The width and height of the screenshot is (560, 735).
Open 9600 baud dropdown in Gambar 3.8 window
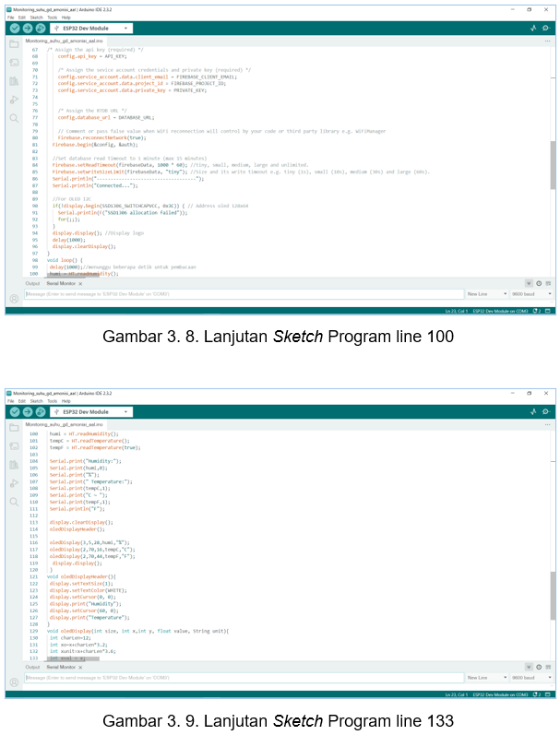point(531,294)
